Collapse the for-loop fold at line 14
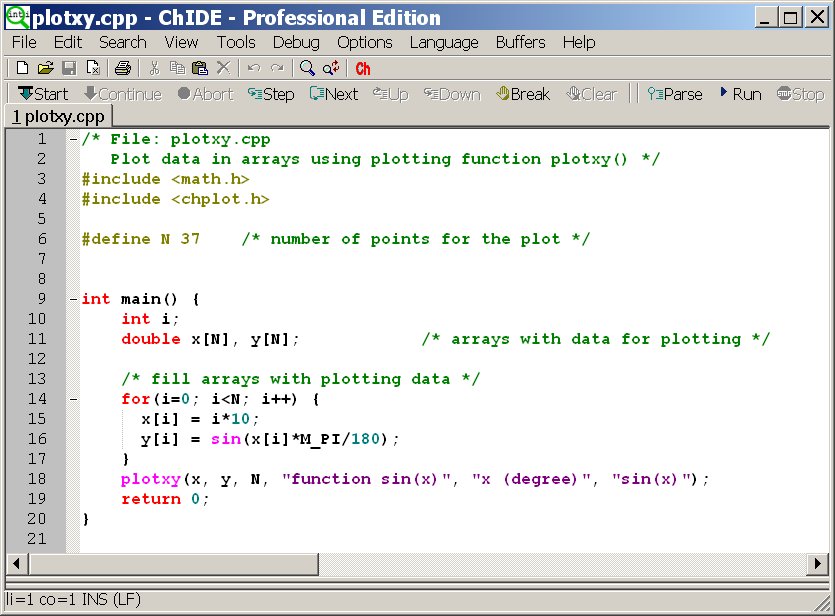This screenshot has width=835, height=616. [x=73, y=399]
